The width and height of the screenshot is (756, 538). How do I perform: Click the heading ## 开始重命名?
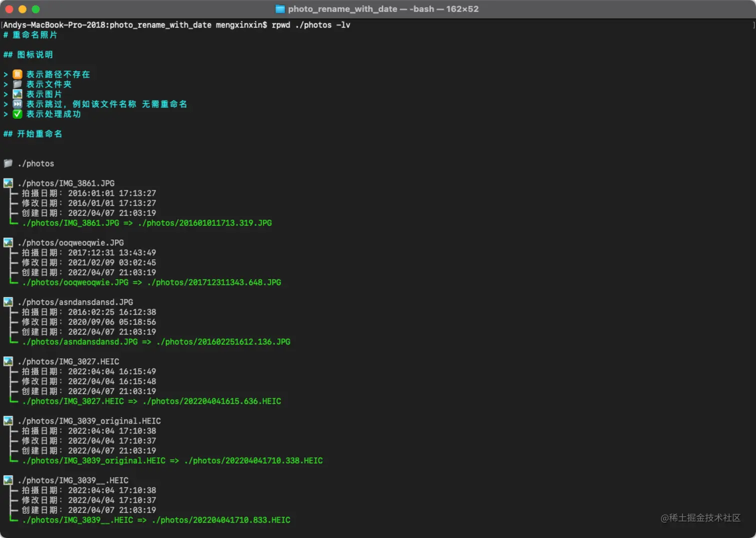[32, 134]
